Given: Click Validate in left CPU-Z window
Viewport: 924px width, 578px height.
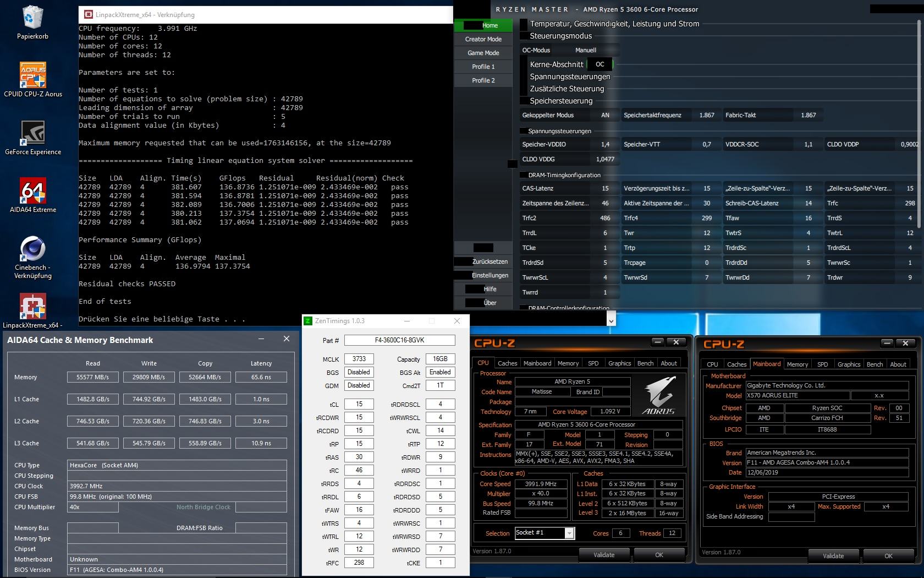Looking at the screenshot, I should pyautogui.click(x=604, y=555).
